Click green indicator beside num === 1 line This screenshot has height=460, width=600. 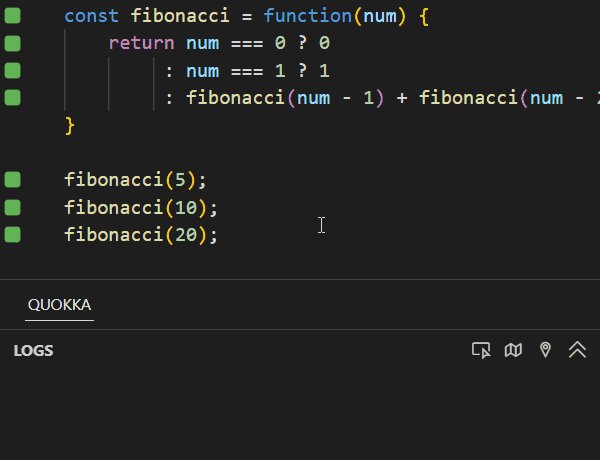pyautogui.click(x=12, y=71)
